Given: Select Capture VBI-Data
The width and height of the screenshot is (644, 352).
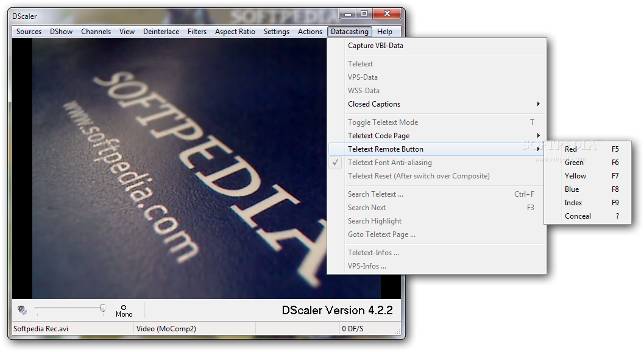Looking at the screenshot, I should click(437, 46).
